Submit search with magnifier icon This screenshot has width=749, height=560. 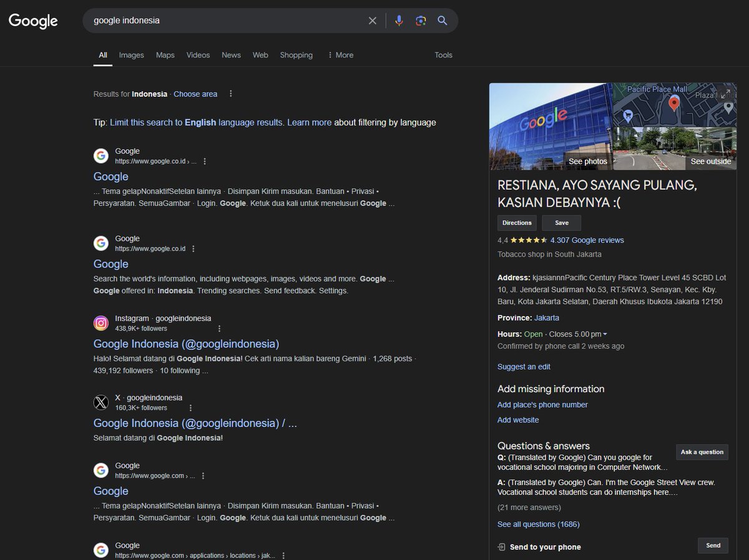pos(443,21)
